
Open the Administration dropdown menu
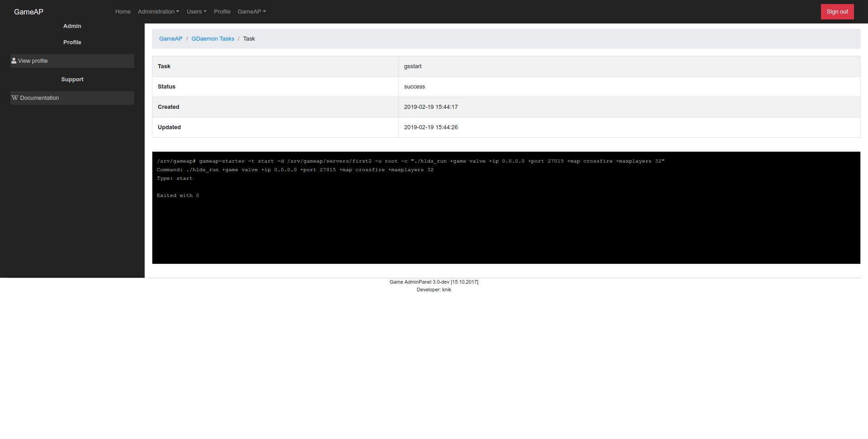(158, 11)
